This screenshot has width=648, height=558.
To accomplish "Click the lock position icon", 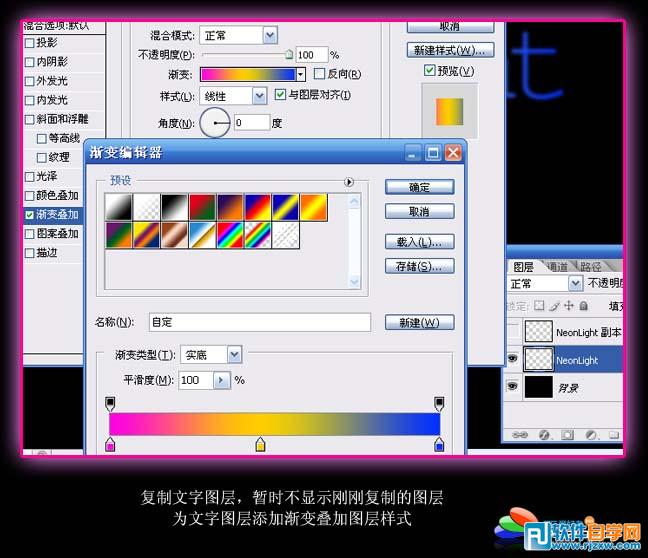I will tap(569, 306).
